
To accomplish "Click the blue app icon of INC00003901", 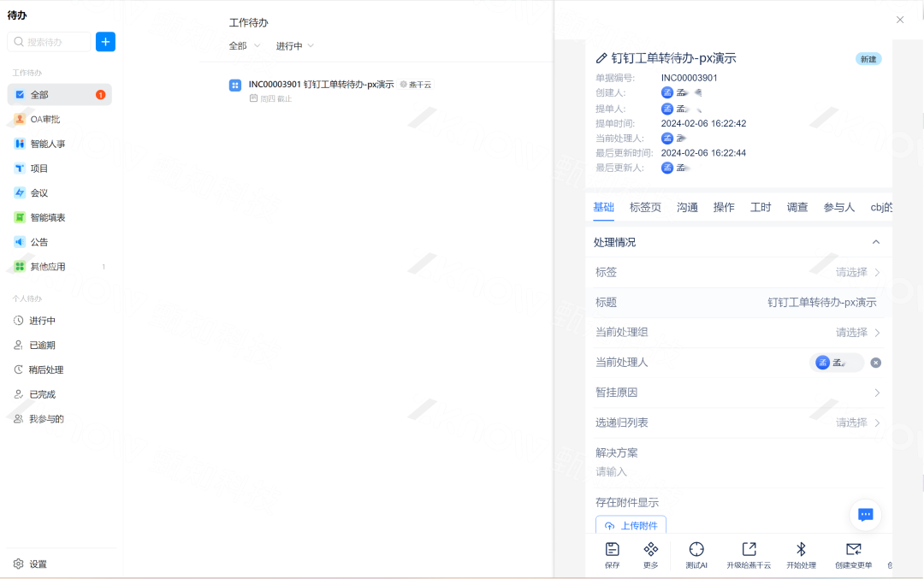I will pyautogui.click(x=235, y=86).
